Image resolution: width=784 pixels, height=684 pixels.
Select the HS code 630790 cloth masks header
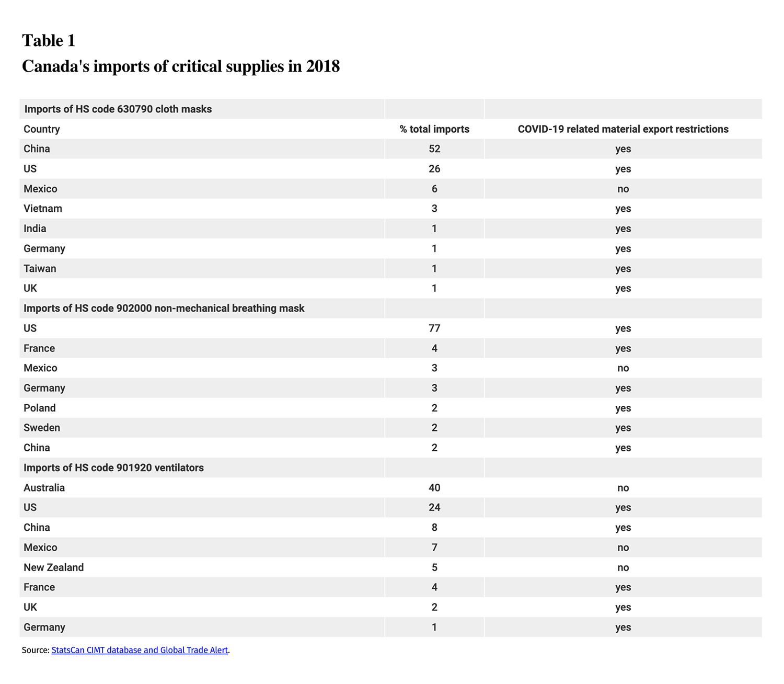[x=118, y=109]
